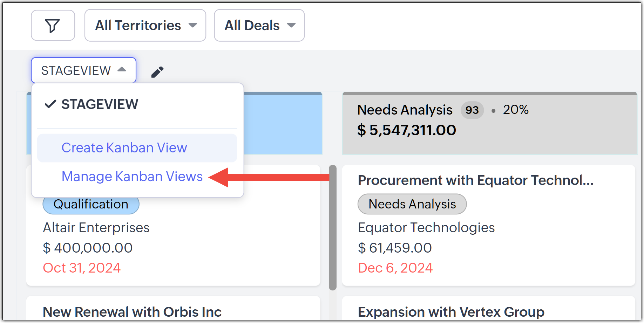Image resolution: width=644 pixels, height=323 pixels.
Task: Click the $ 5,547,311.00 stage total
Action: (x=406, y=130)
